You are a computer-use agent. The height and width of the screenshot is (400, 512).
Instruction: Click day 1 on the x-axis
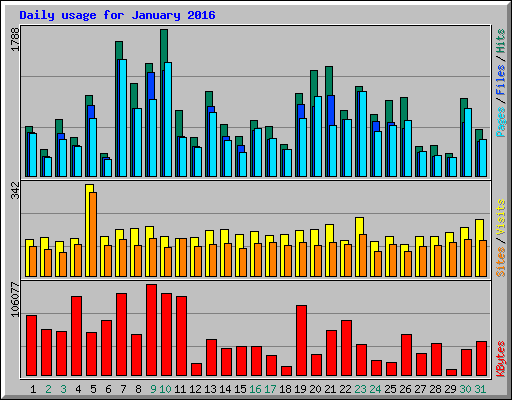pos(33,389)
